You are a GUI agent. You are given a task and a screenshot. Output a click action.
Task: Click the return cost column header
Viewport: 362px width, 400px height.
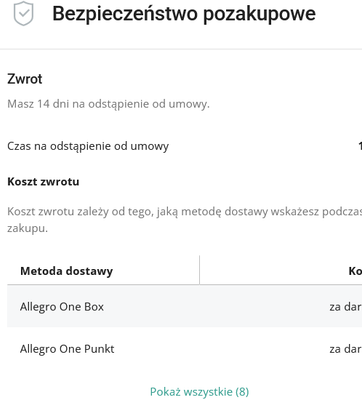pos(355,271)
